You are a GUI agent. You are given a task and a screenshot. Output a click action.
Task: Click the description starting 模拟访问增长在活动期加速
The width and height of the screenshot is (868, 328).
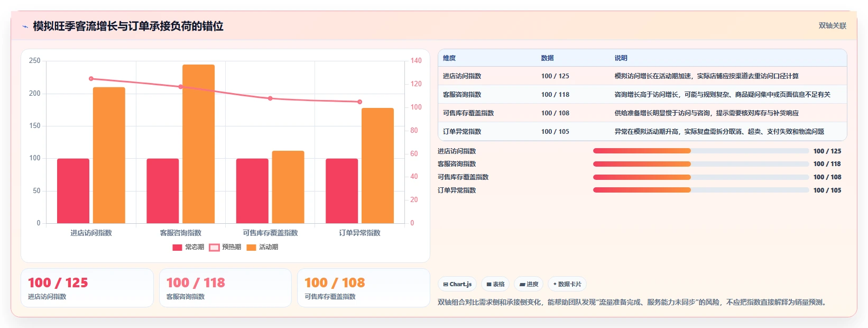(706, 76)
